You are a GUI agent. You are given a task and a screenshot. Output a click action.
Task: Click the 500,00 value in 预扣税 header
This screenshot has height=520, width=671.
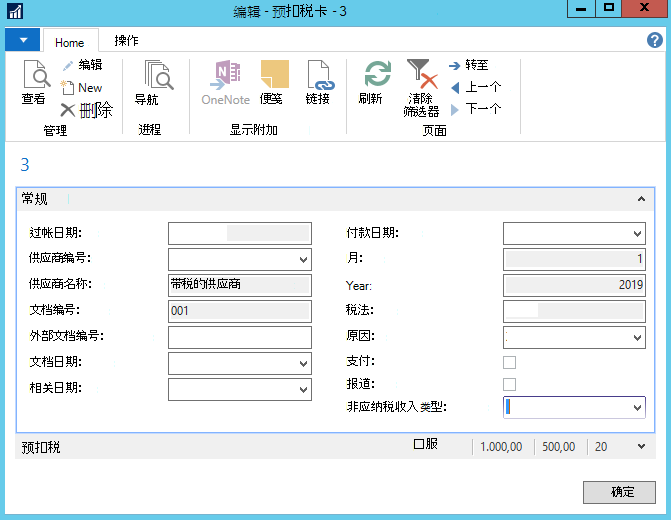(x=558, y=447)
